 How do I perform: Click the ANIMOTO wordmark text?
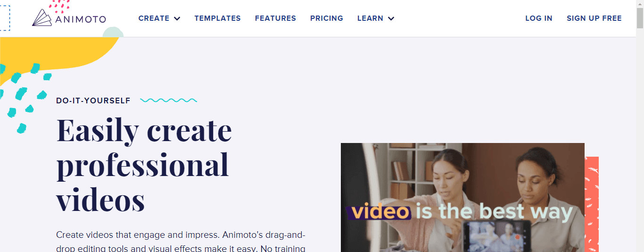[80, 19]
